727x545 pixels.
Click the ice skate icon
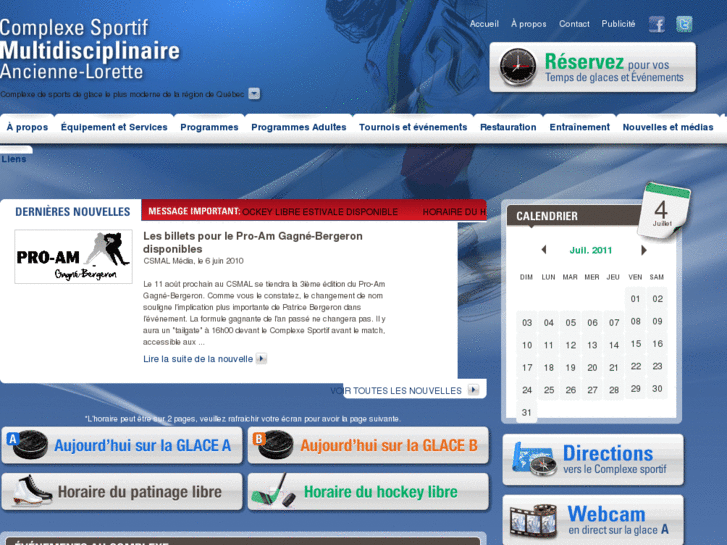(31, 491)
